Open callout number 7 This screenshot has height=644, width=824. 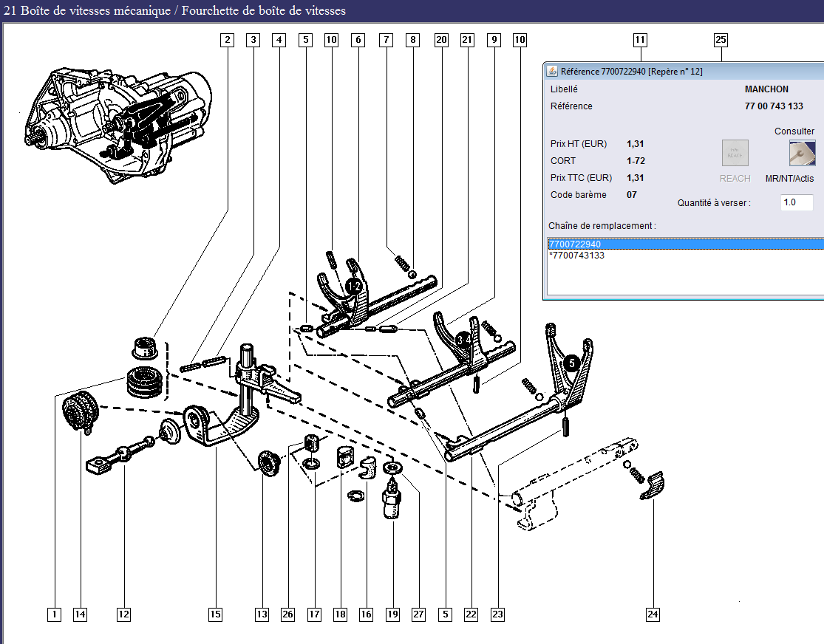click(x=387, y=40)
